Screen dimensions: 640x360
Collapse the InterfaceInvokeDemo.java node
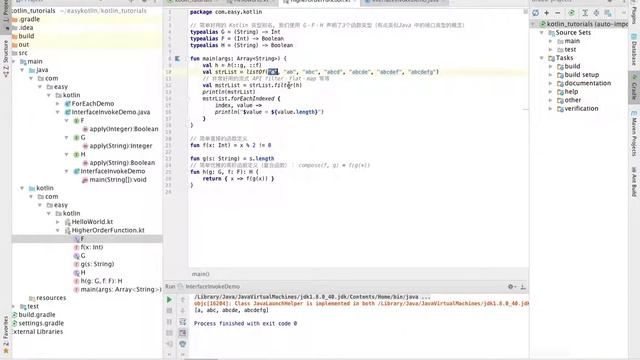pos(58,112)
